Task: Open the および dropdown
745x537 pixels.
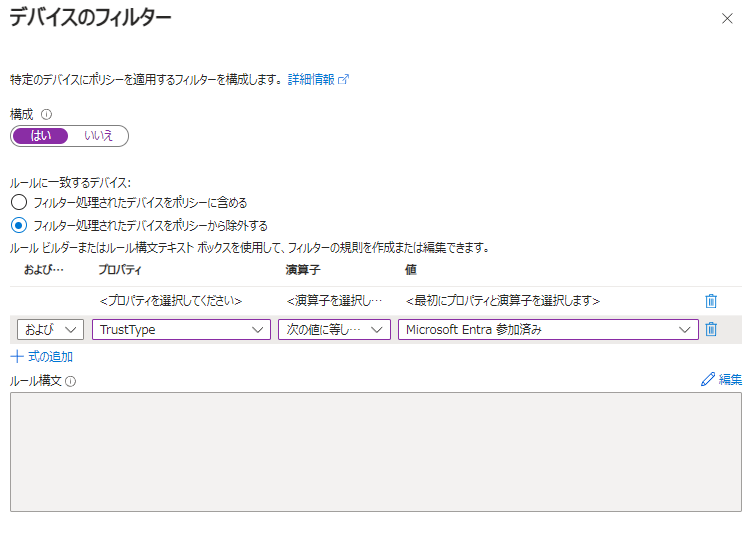Action: click(x=50, y=329)
